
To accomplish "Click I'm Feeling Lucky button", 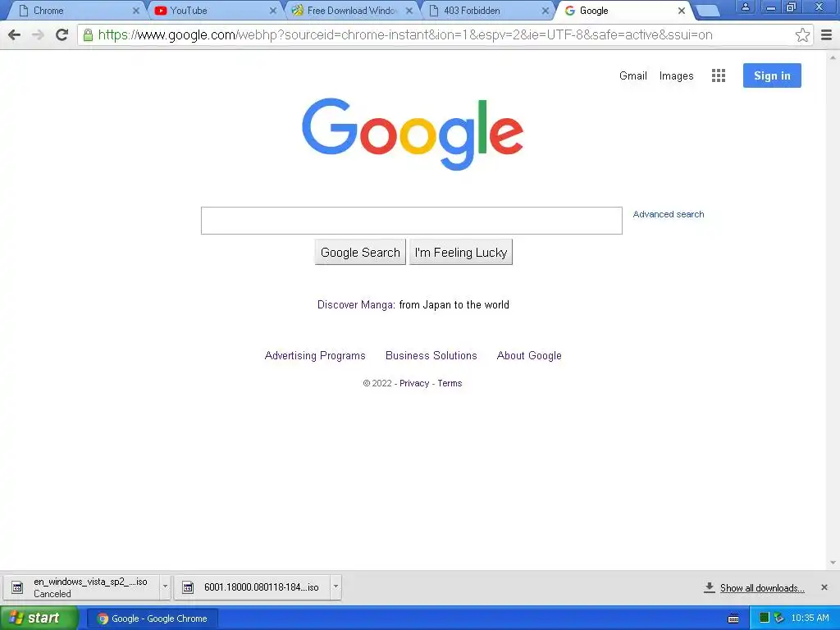I will [461, 253].
